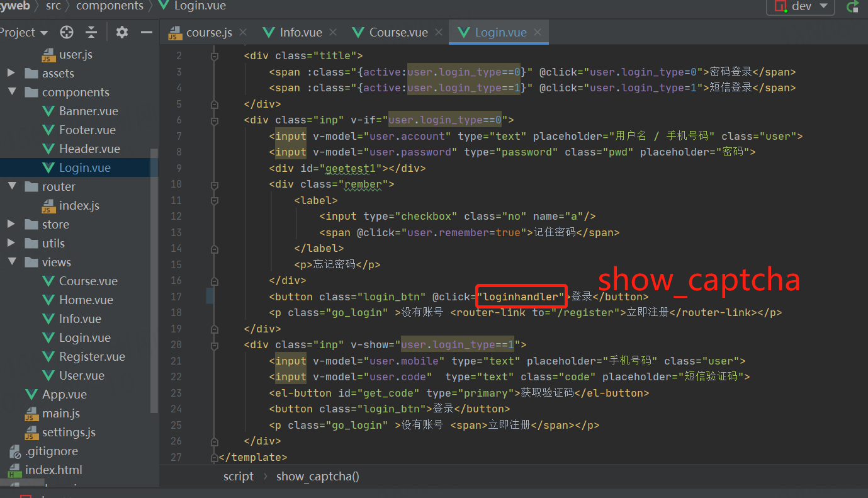Click the file icon beside .gitignore
Image resolution: width=868 pixels, height=498 pixels.
[14, 451]
